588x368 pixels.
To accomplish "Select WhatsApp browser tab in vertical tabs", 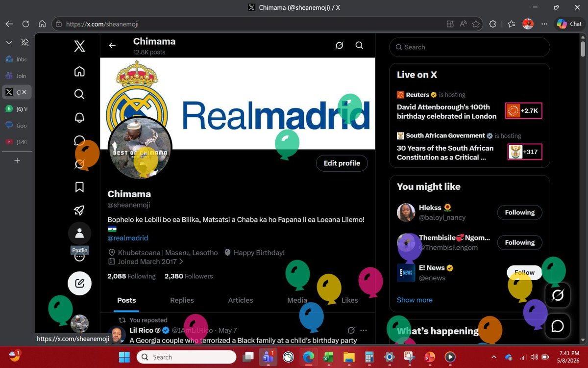I will 17,108.
